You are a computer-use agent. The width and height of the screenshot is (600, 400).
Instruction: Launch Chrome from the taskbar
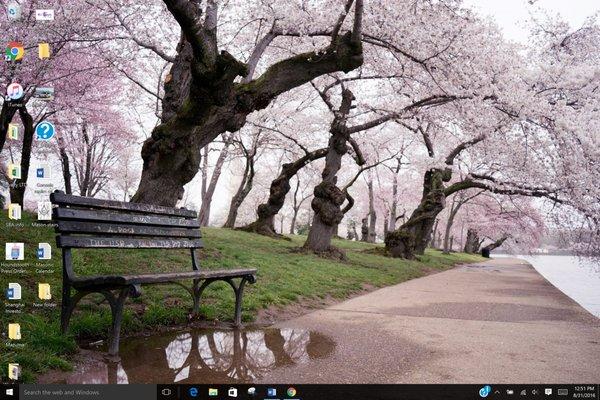point(291,392)
